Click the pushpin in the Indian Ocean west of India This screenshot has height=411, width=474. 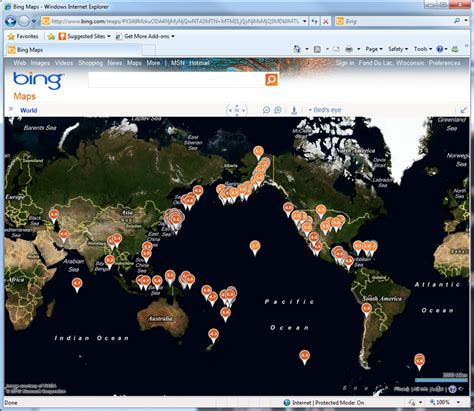coord(77,285)
